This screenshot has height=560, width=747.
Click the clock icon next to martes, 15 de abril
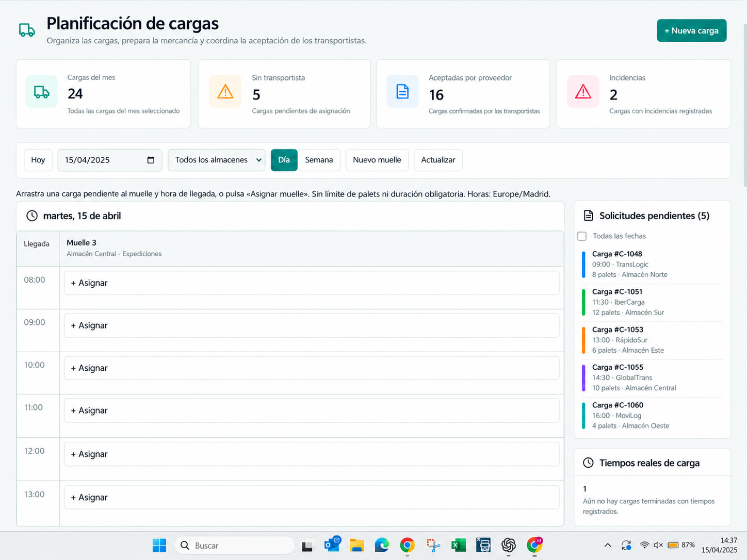point(32,216)
